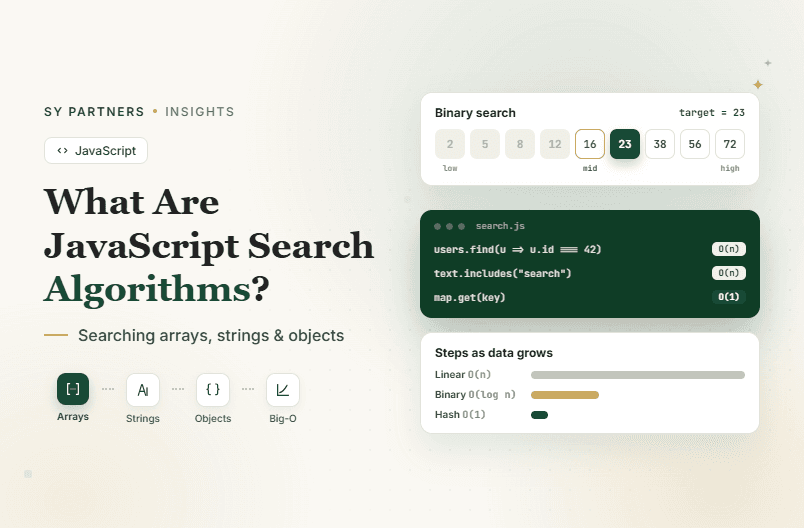Click the "Hash O(1)" label
This screenshot has width=804, height=528.
point(460,414)
